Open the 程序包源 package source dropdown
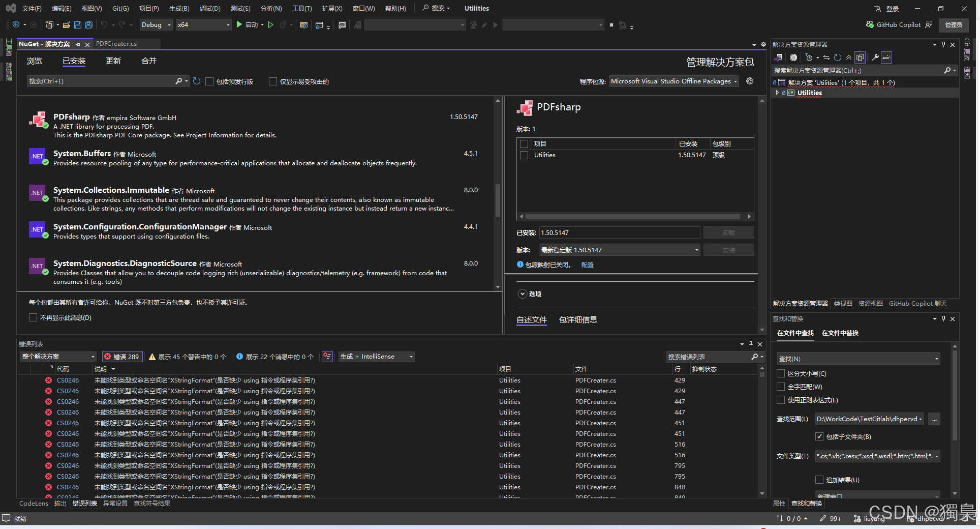Image resolution: width=980 pixels, height=529 pixels. pyautogui.click(x=674, y=81)
